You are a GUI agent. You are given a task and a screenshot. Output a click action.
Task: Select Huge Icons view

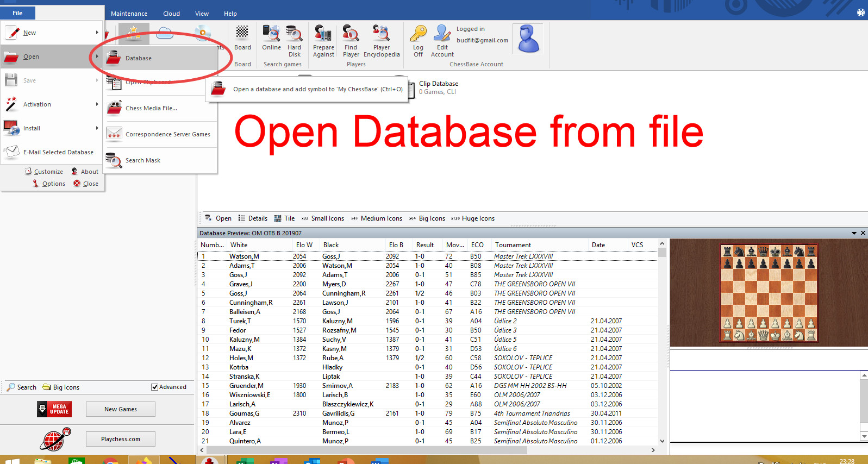point(473,218)
